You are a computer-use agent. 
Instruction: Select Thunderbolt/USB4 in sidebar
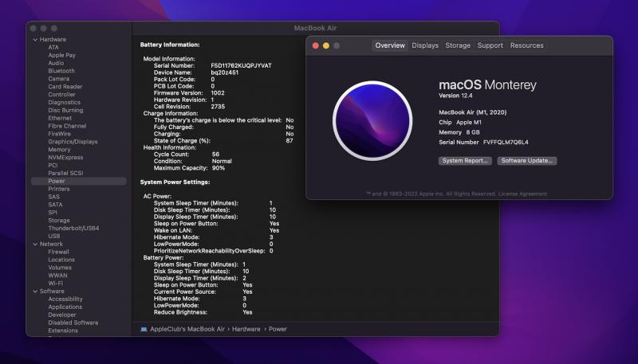(73, 228)
